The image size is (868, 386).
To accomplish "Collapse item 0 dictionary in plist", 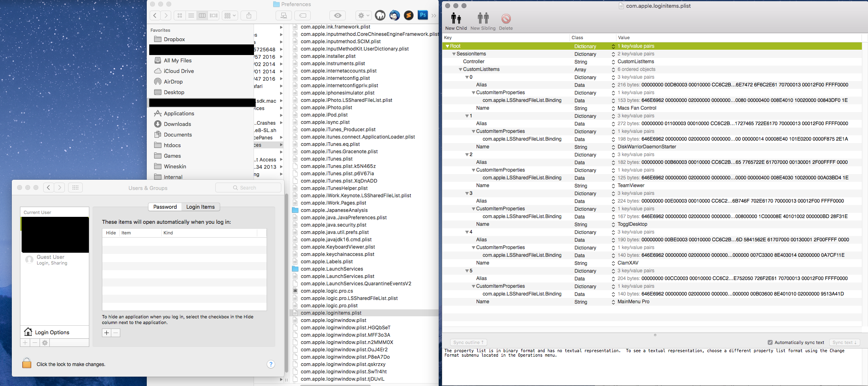I will tap(467, 77).
